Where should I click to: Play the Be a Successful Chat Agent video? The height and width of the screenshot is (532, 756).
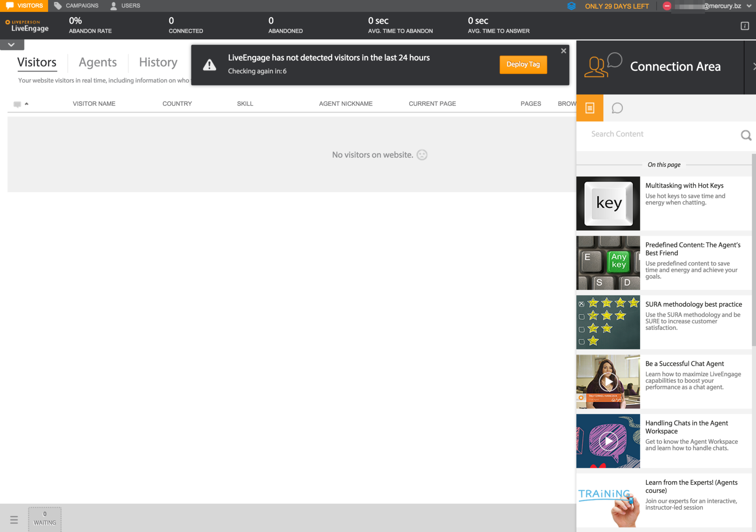(608, 381)
